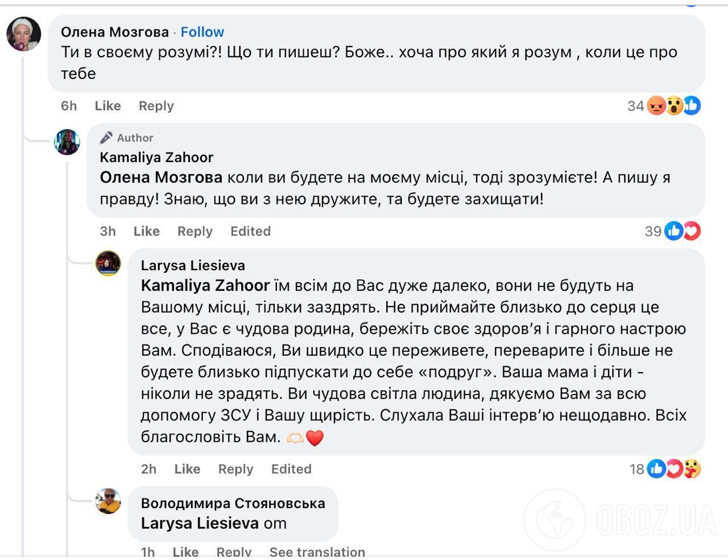Reply to Kamaliya Zahoor's comment
The image size is (728, 560).
click(195, 231)
